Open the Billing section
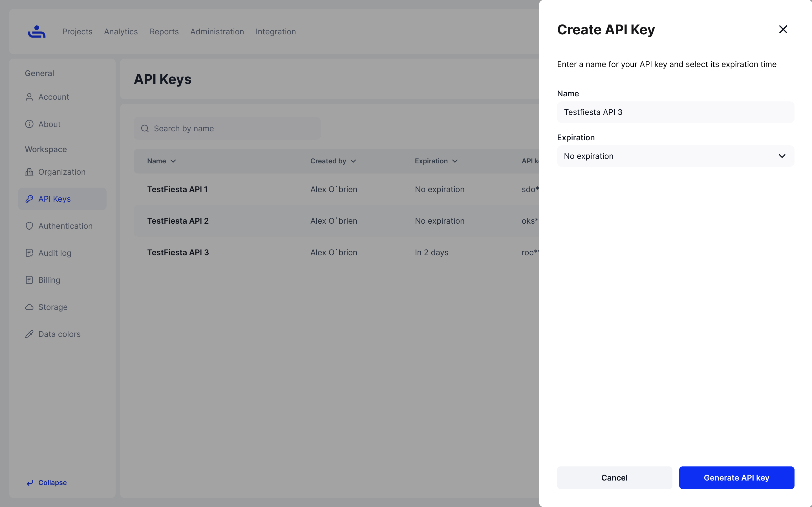Viewport: 812px width, 507px height. coord(49,280)
